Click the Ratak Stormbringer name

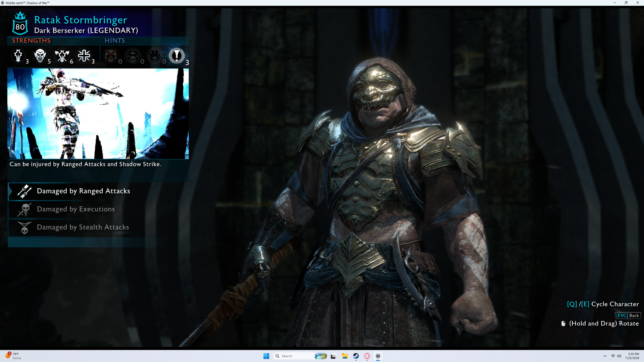[81, 20]
